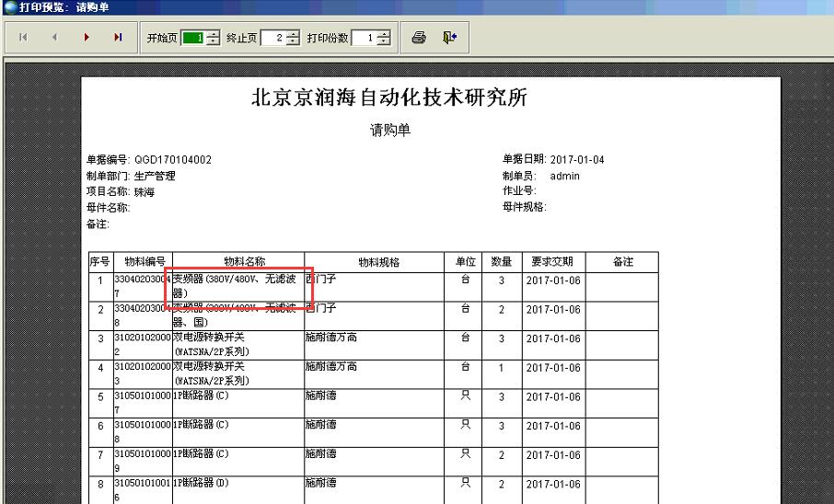Increase the 开始页 value with up arrow
This screenshot has width=834, height=504.
[x=213, y=34]
